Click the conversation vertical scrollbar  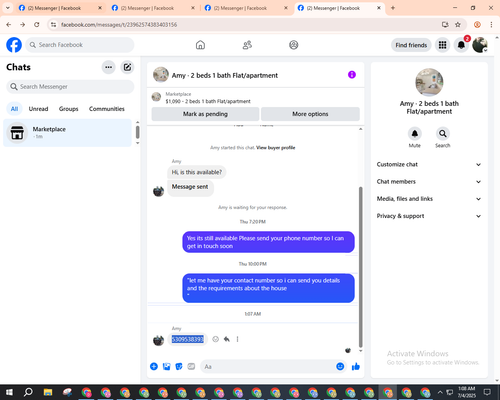pyautogui.click(x=360, y=267)
